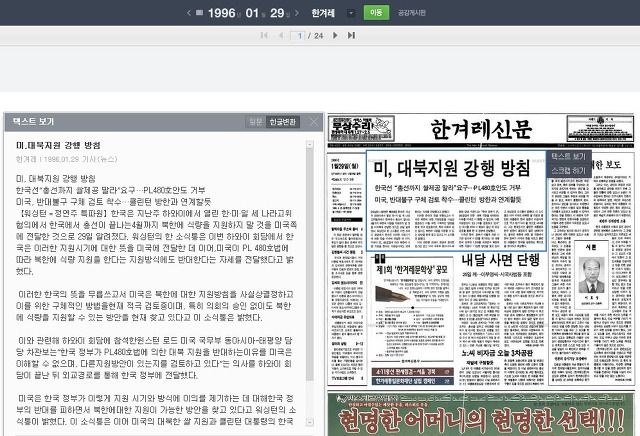Viewport: 640px width, 436px height.
Task: Click the 한겨레 newspaper name in top bar
Action: pos(323,13)
